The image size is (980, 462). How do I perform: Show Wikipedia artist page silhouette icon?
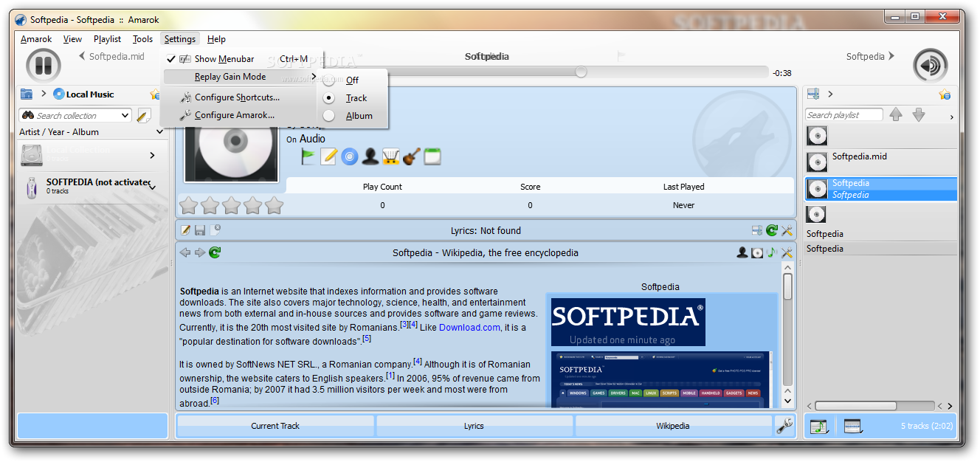coord(742,252)
